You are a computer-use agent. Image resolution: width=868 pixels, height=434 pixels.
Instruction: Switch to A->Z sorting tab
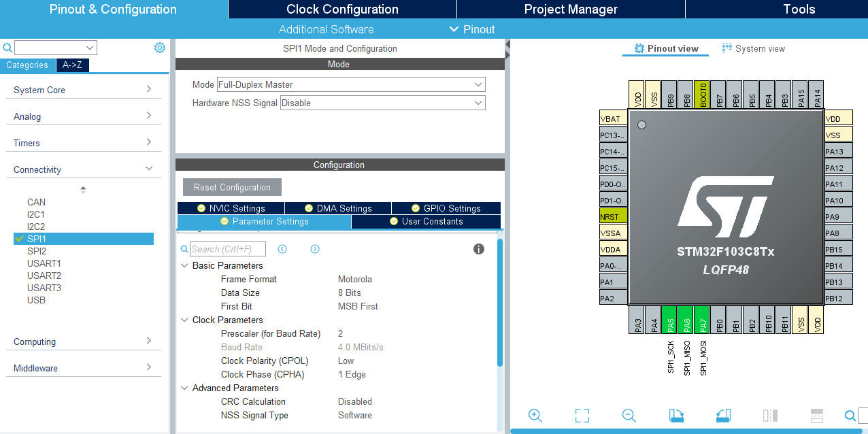(72, 65)
